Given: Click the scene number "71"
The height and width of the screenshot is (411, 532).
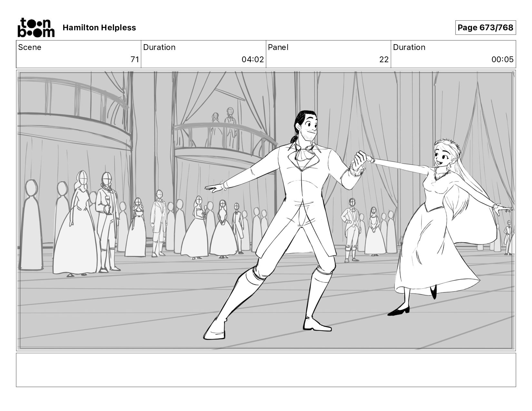Looking at the screenshot, I should click(x=135, y=59).
